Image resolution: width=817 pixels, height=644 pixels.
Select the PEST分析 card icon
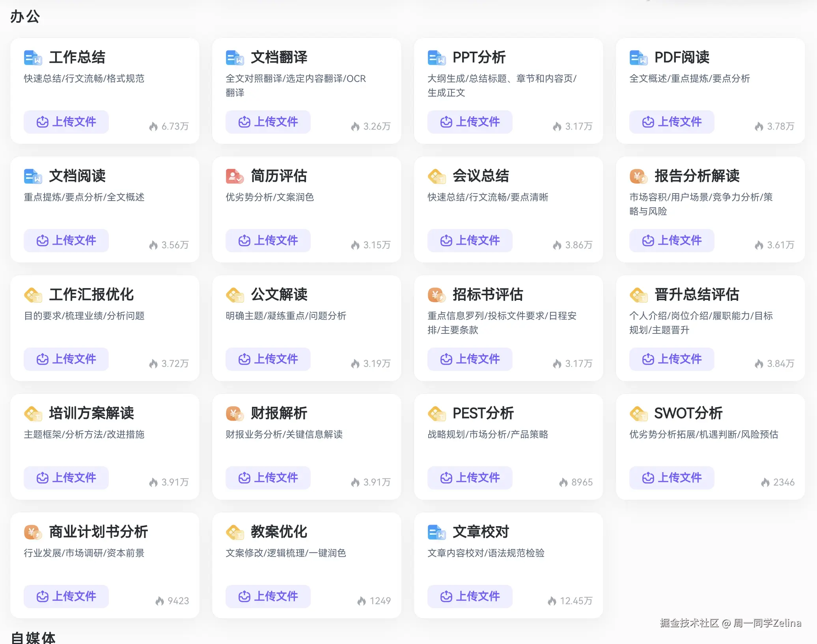click(x=436, y=413)
